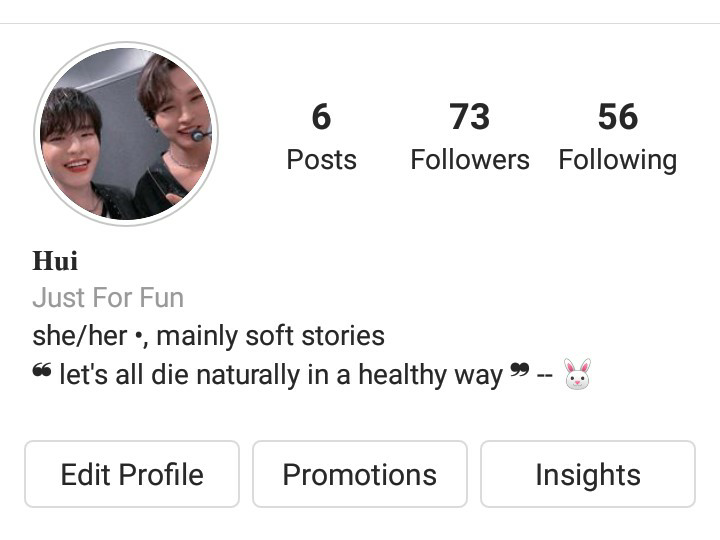Click the rabbit emoji in the bio
This screenshot has height=540, width=720.
(x=577, y=374)
